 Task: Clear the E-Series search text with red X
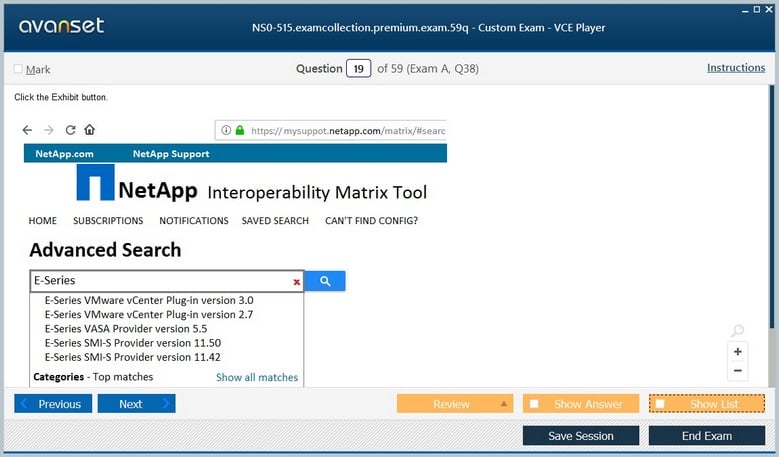point(297,282)
